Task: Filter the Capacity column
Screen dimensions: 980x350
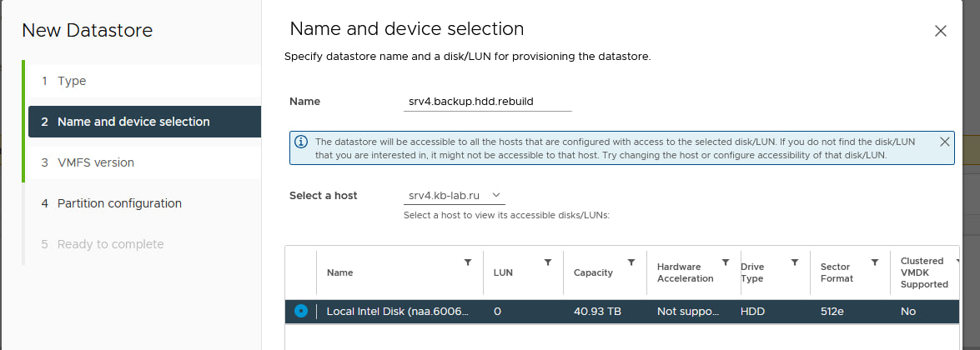Action: click(x=631, y=262)
